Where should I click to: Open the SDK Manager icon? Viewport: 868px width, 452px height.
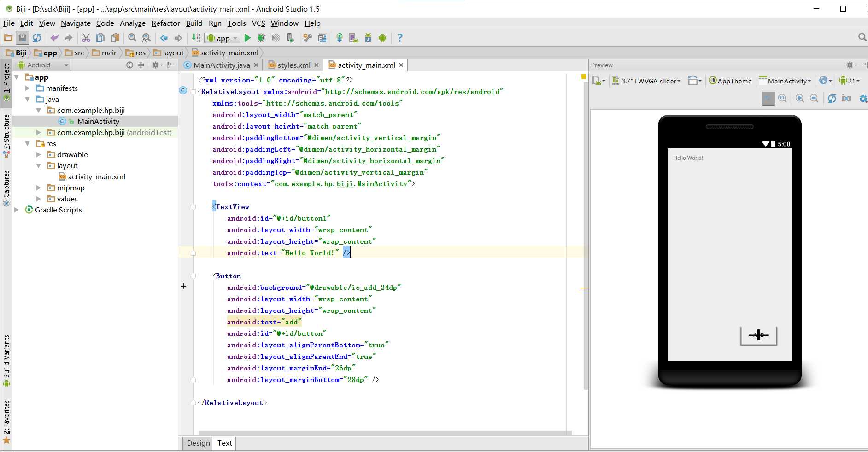coord(368,38)
